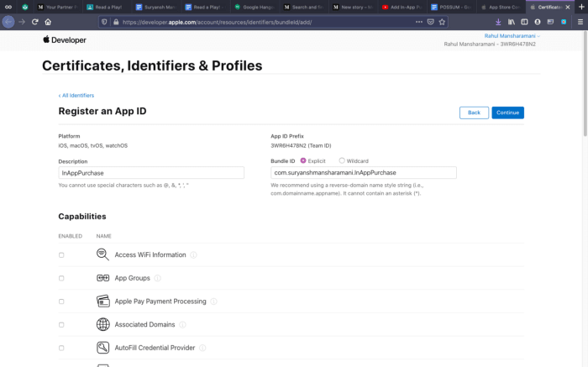Click the '3WR6H478N2 (Team ID)' prefix text
This screenshot has width=588, height=367.
coord(301,145)
